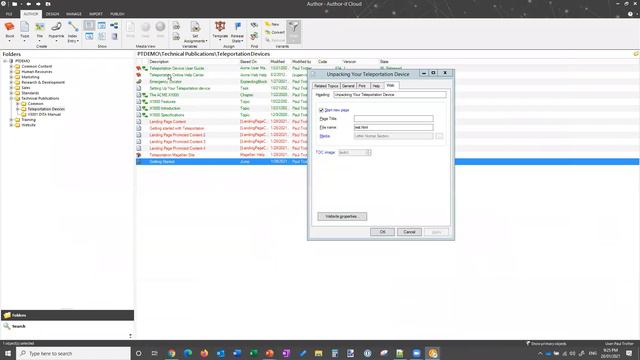Click into the File name field

393,127
